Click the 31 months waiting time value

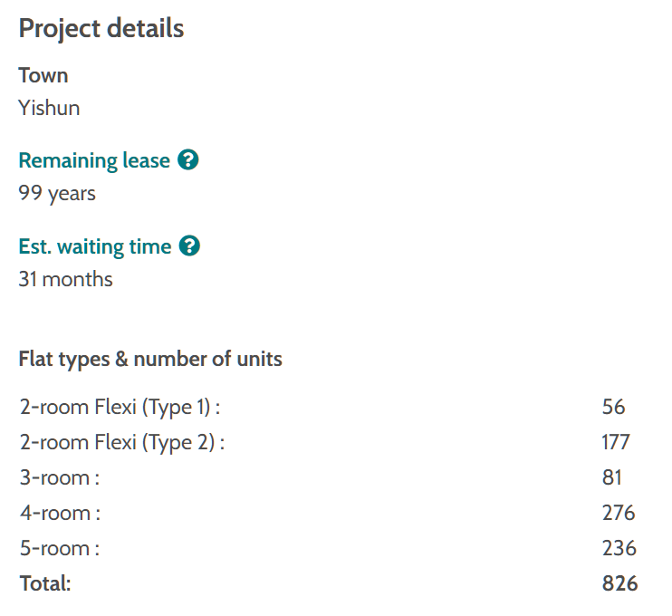coord(66,279)
